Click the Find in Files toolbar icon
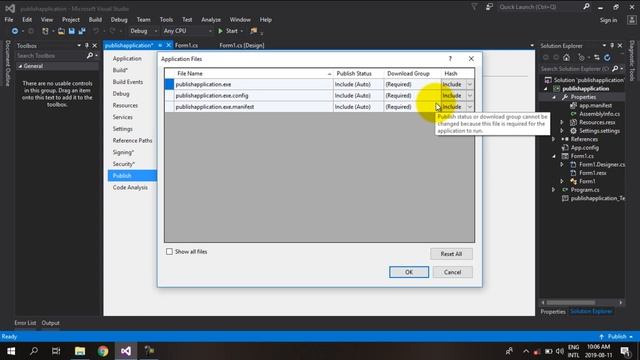 [254, 31]
